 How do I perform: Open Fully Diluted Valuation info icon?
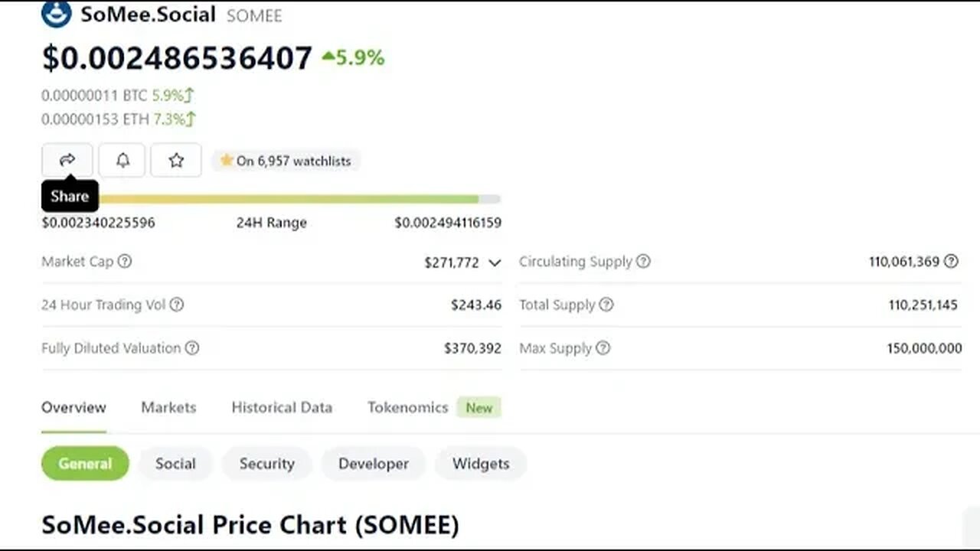click(x=192, y=348)
